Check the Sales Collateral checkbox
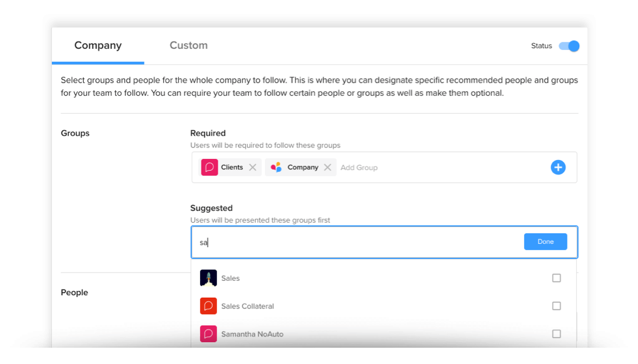The width and height of the screenshot is (638, 364). (x=556, y=306)
